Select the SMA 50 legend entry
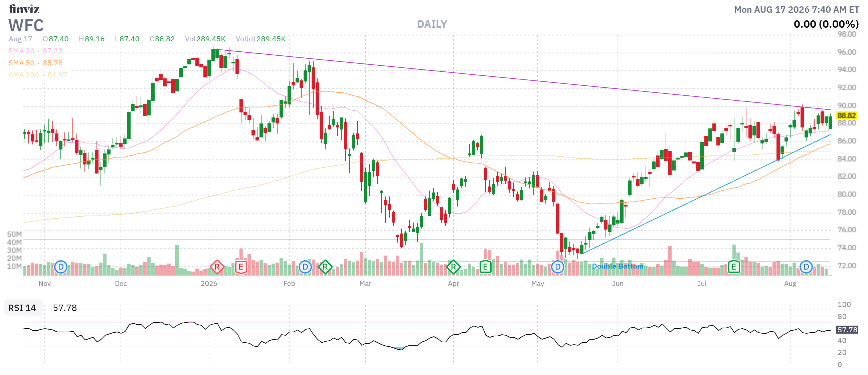Viewport: 868px width, 375px height. 35,63
